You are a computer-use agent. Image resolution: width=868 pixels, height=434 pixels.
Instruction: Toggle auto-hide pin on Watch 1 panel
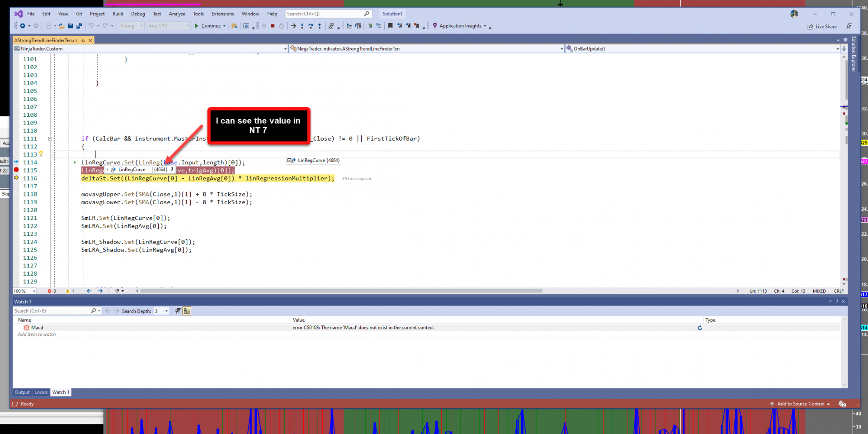(837, 301)
